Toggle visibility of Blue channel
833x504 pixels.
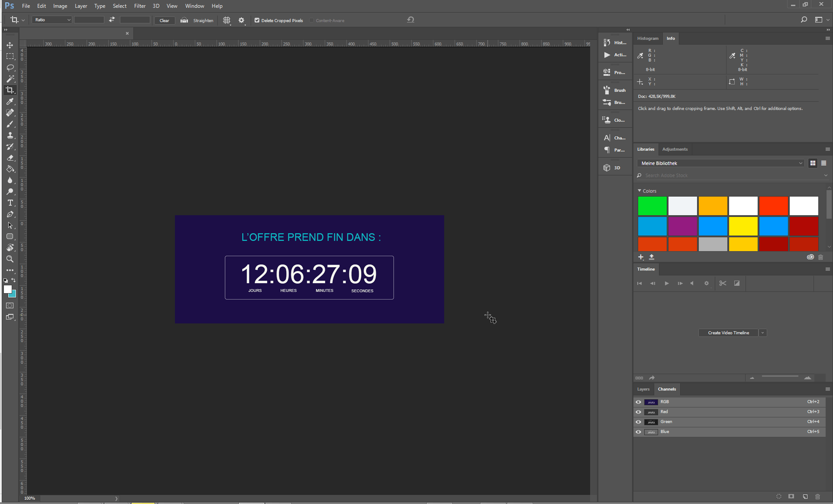[x=638, y=432]
